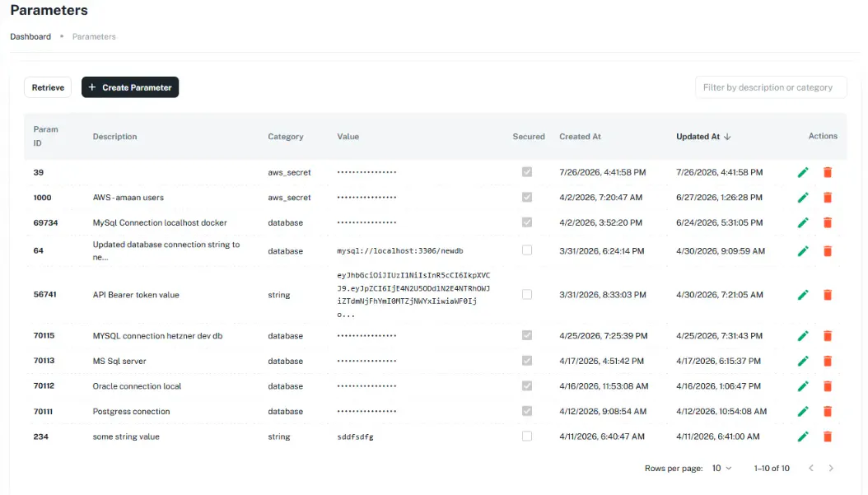Click the Retrieve button
The width and height of the screenshot is (868, 495).
[x=48, y=87]
